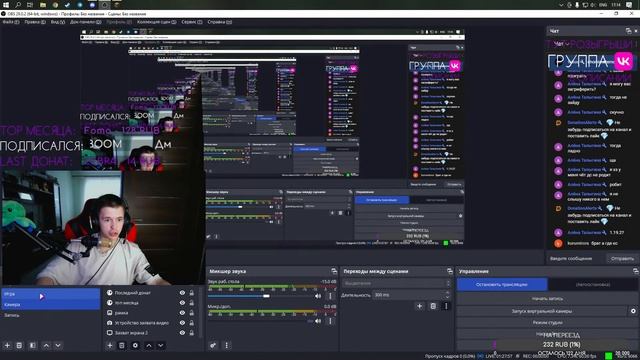This screenshot has width=640, height=360.
Task: Open source properties gear icon under Sources list
Action: [135, 345]
